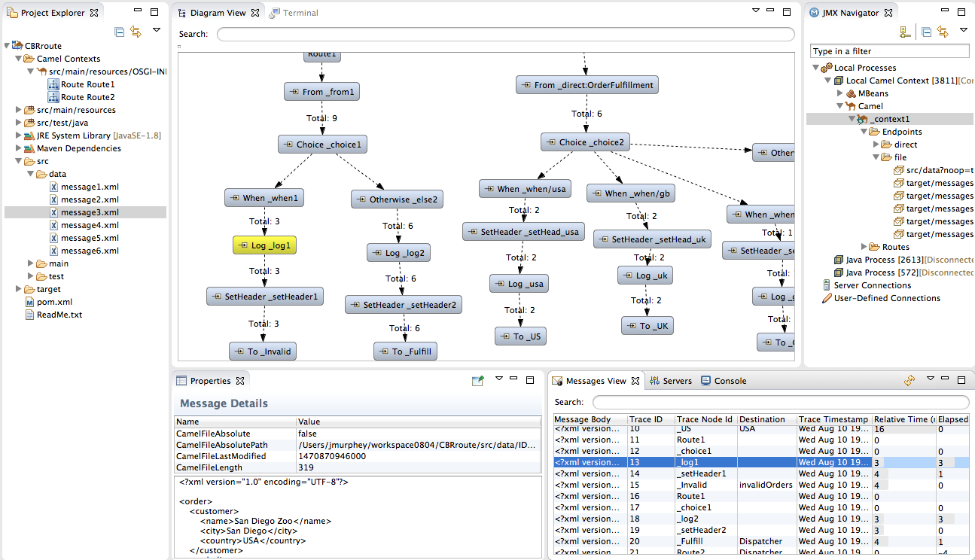Screen dimensions: 975x560
Task: Open JMX Navigator view menu arrow
Action: [x=964, y=30]
